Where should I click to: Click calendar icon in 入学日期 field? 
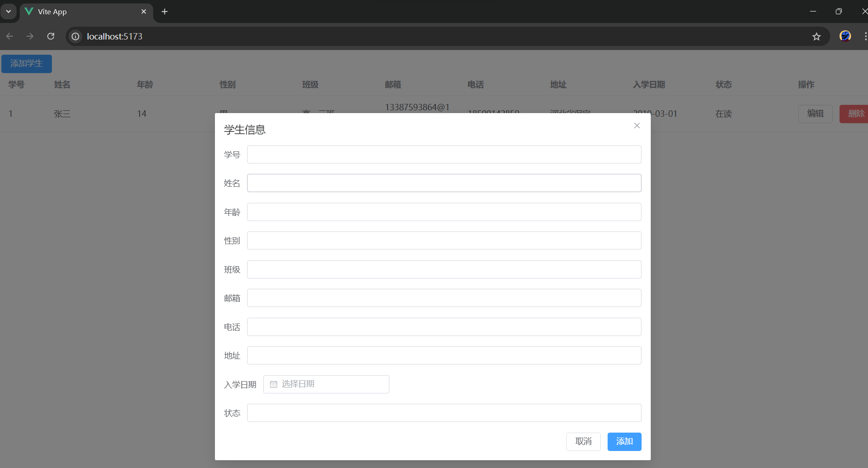[x=274, y=384]
